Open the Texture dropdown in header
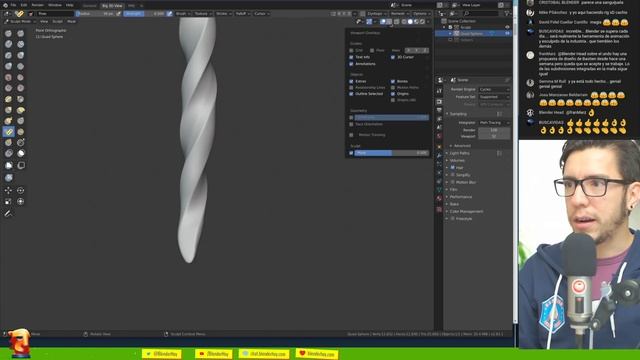 click(202, 13)
